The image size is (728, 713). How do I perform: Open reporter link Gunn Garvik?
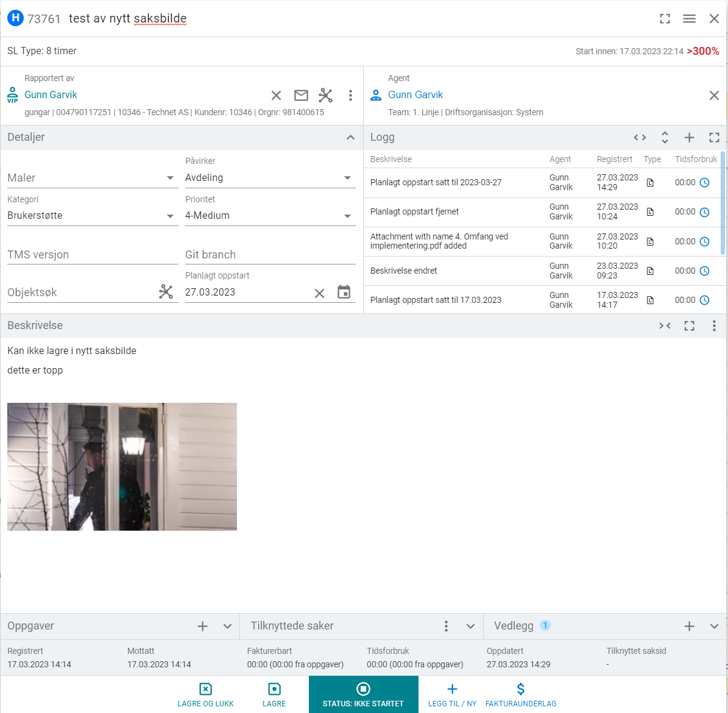[51, 94]
